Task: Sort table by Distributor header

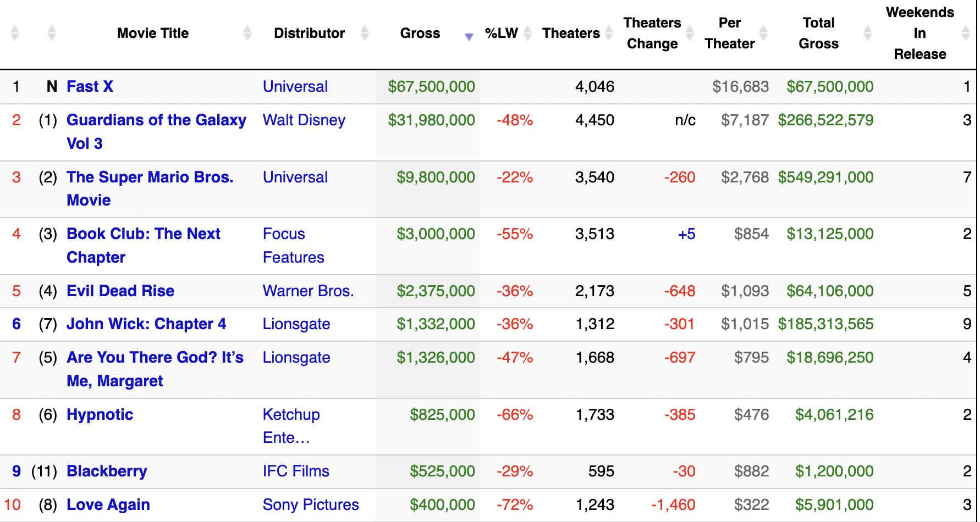Action: [x=310, y=34]
